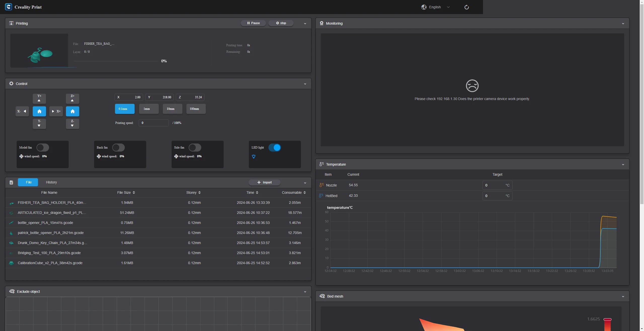Click the Z axis home button
The image size is (644, 331).
[x=72, y=111]
